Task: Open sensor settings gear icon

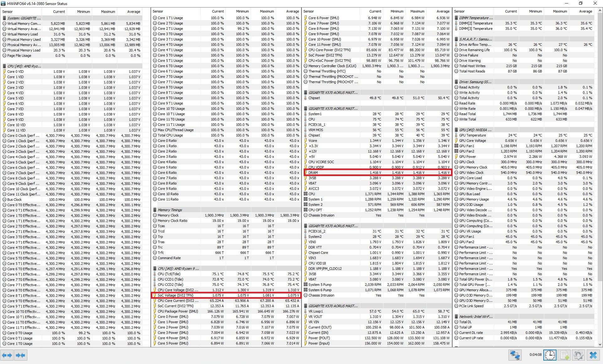Action: pos(579,355)
